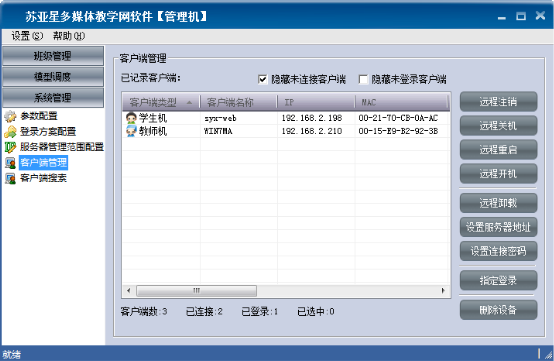Image resolution: width=554 pixels, height=361 pixels.
Task: Minimize the 管理机 window
Action: click(502, 17)
